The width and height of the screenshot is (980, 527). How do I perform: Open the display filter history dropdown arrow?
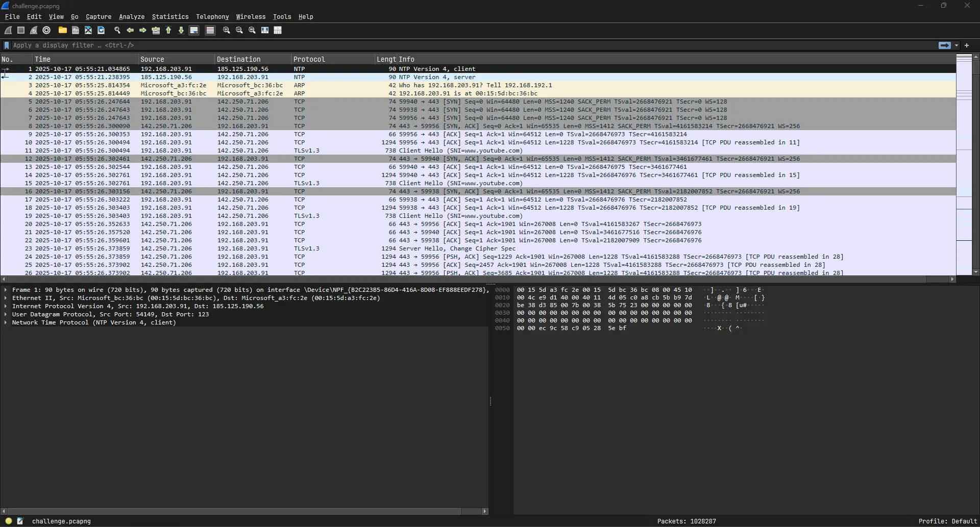coord(957,45)
